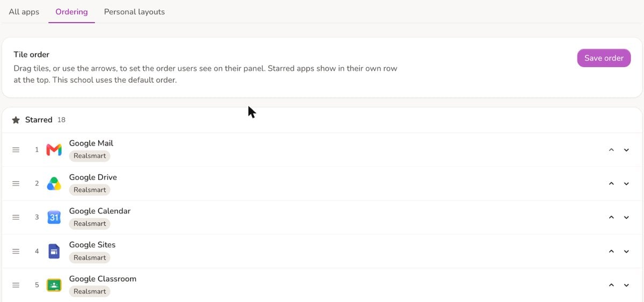Select the Google Sites title text

[92, 245]
